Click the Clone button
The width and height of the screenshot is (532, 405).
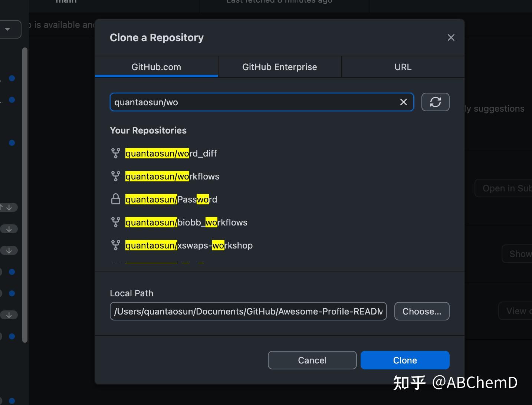[404, 360]
